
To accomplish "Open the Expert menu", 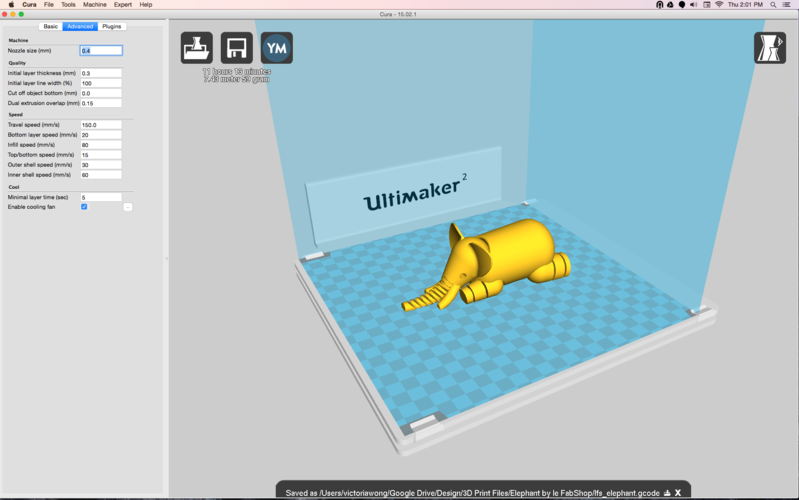I will 123,5.
